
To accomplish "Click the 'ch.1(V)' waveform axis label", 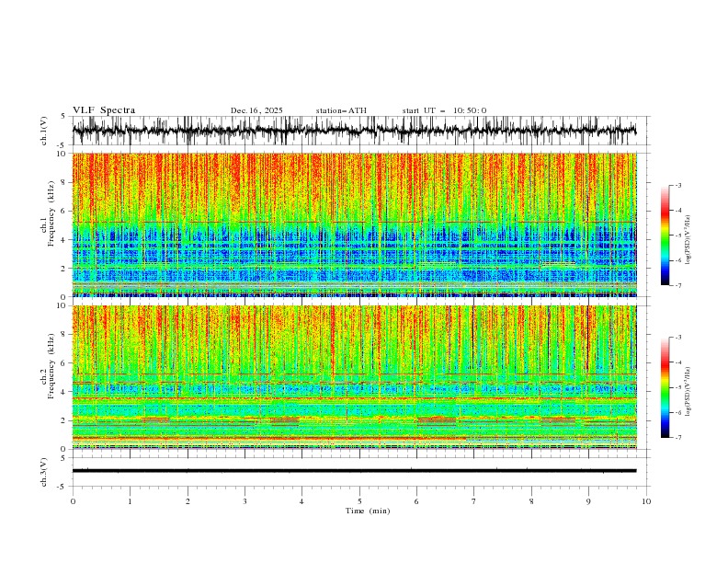I will (44, 131).
